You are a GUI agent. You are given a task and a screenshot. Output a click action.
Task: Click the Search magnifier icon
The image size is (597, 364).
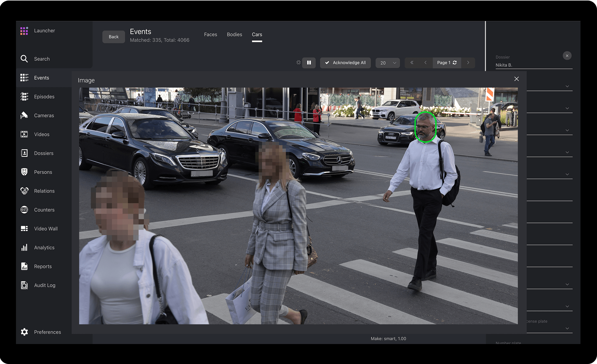tap(24, 59)
